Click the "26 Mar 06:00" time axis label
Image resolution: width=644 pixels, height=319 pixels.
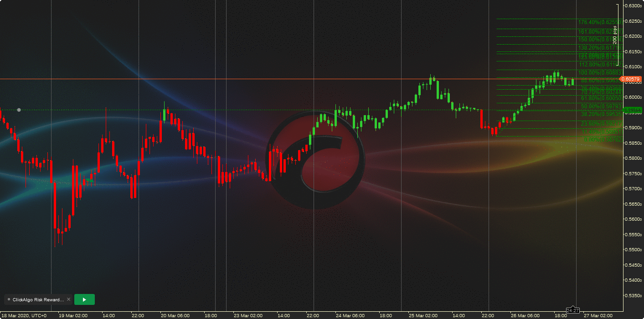coord(525,315)
